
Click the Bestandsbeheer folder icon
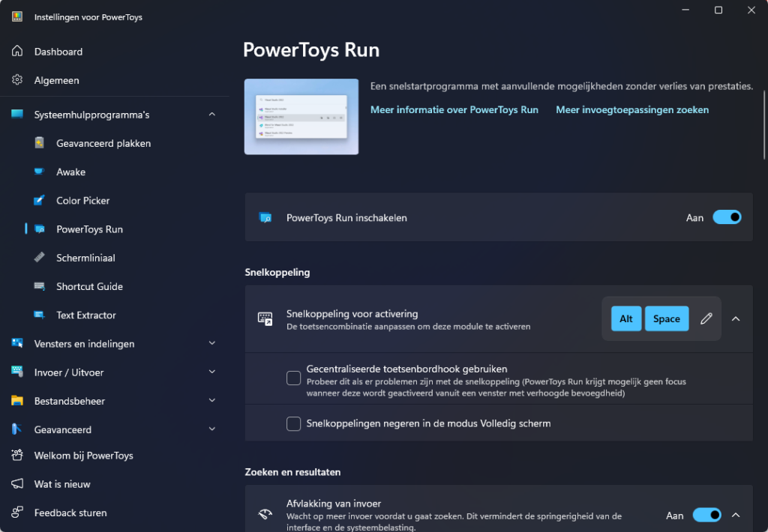click(x=17, y=400)
